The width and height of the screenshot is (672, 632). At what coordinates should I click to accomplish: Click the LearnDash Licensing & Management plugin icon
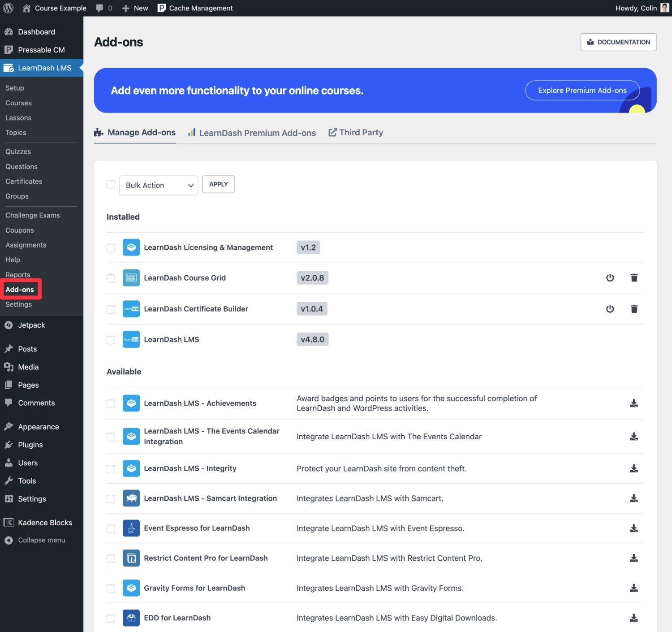(x=131, y=247)
